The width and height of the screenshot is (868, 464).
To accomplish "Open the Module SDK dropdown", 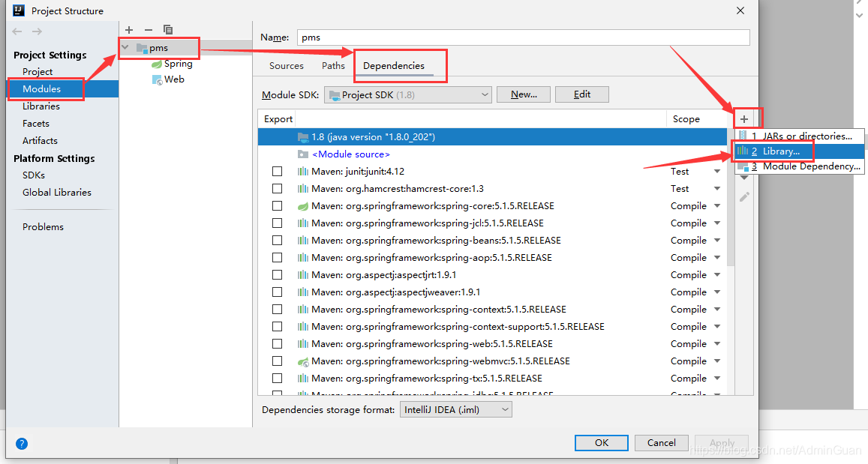I will pyautogui.click(x=408, y=94).
